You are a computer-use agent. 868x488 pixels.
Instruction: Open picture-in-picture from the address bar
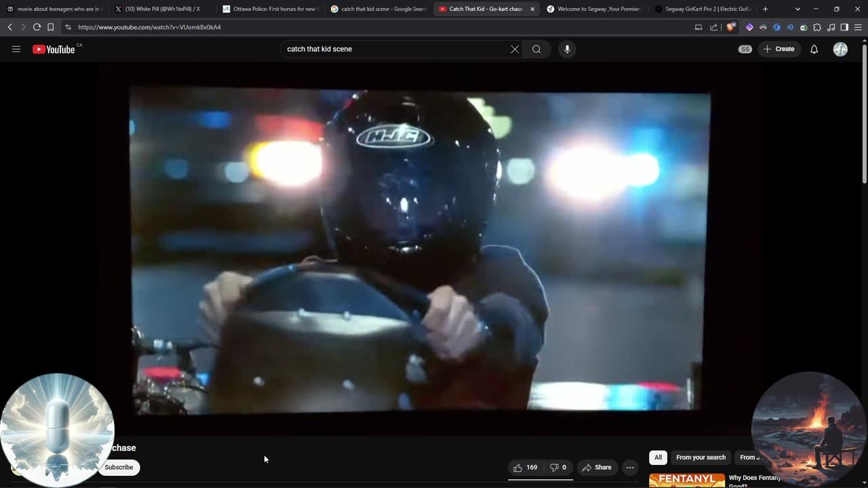click(x=698, y=27)
